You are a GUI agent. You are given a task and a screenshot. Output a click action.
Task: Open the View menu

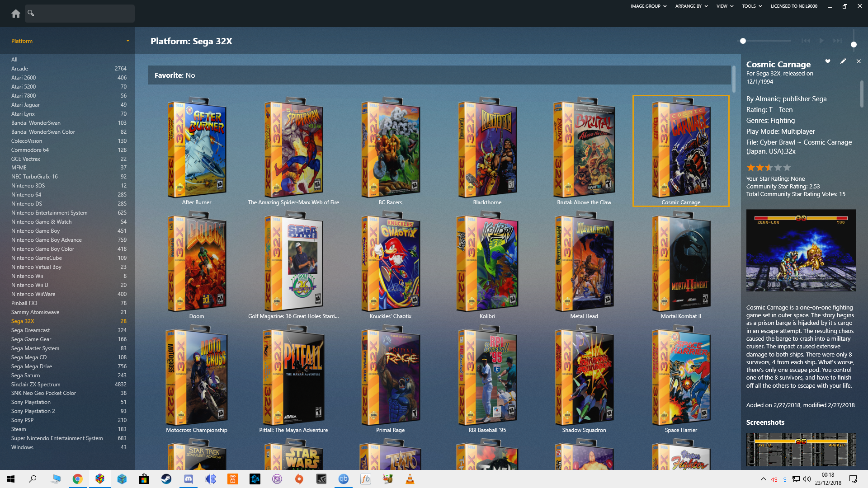pos(725,6)
